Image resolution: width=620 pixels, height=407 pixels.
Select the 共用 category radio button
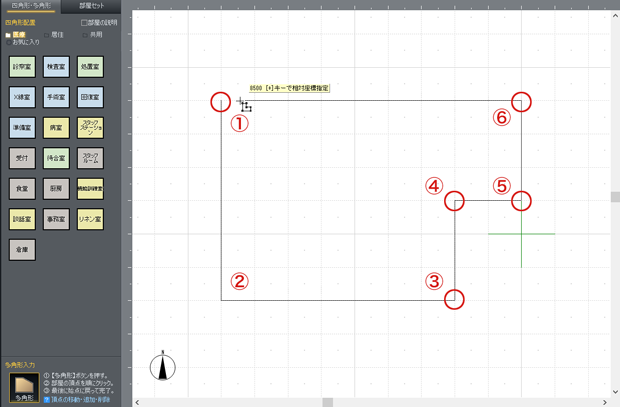84,35
